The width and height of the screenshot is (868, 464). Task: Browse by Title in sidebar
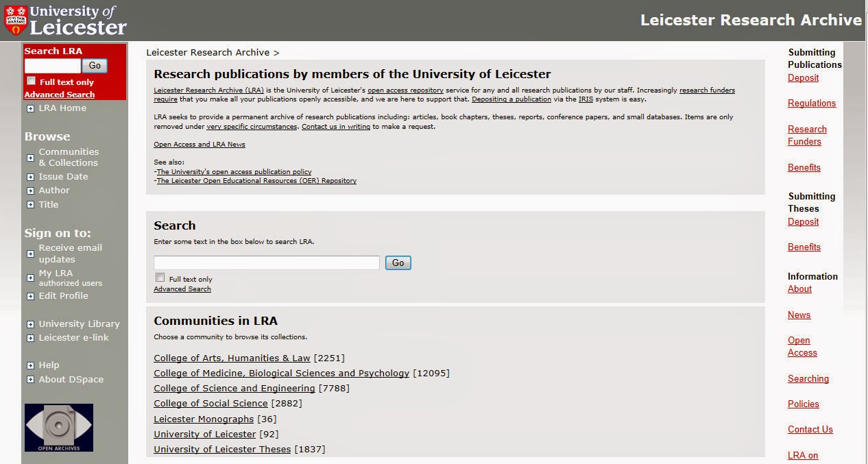point(48,204)
